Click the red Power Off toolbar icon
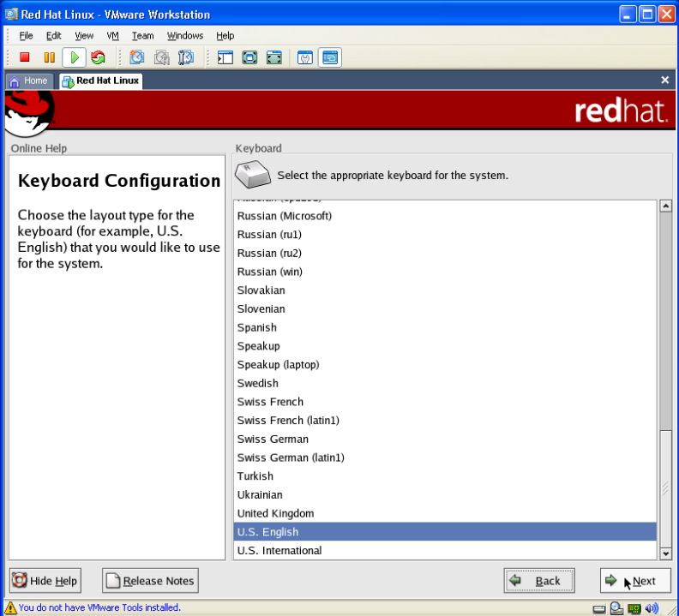Image resolution: width=679 pixels, height=616 pixels. (x=25, y=57)
